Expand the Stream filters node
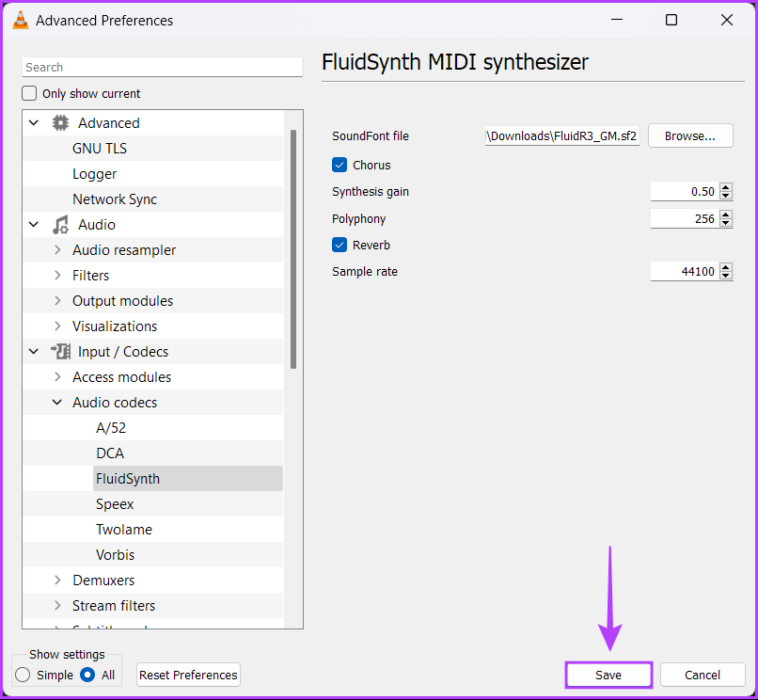The width and height of the screenshot is (758, 700). (57, 605)
